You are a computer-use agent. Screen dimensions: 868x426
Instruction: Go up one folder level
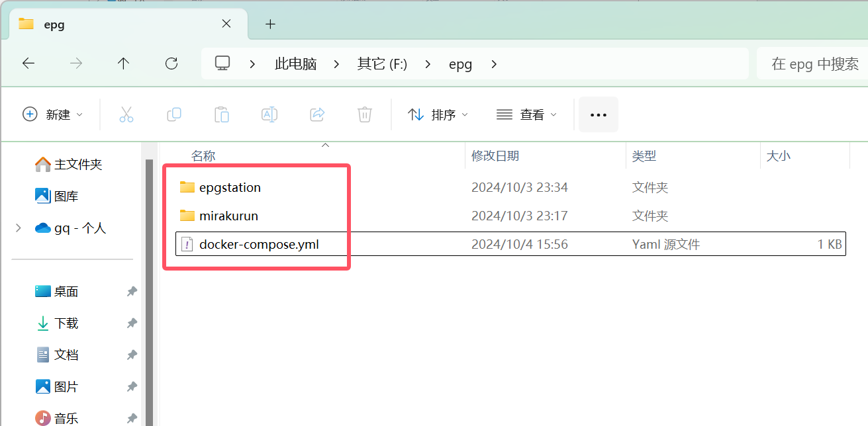[x=123, y=64]
